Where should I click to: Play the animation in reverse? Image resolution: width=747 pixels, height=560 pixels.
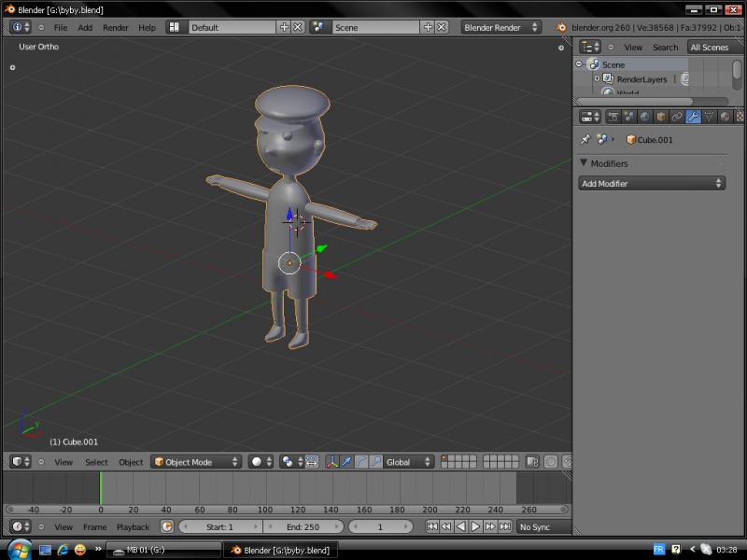461,526
